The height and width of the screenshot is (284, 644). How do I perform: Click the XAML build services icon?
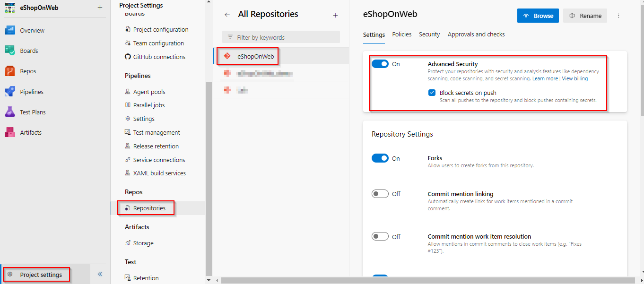[x=128, y=173]
